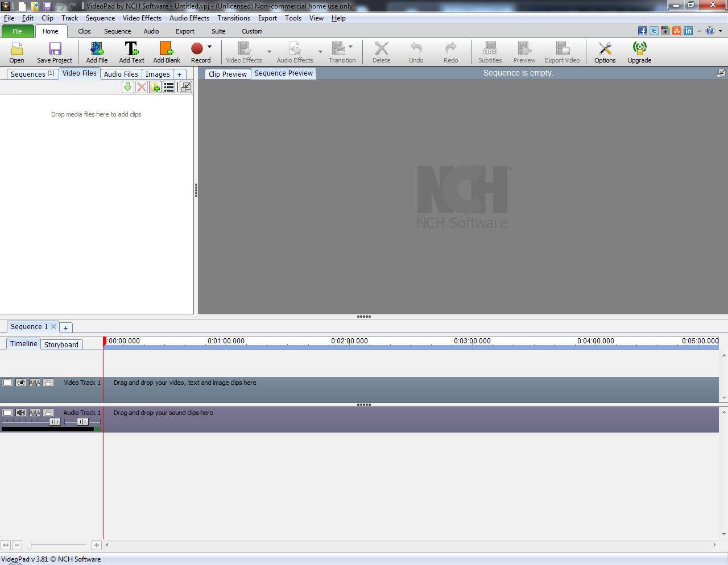Switch to the Suite ribbon tab
The height and width of the screenshot is (565, 728).
click(x=218, y=31)
